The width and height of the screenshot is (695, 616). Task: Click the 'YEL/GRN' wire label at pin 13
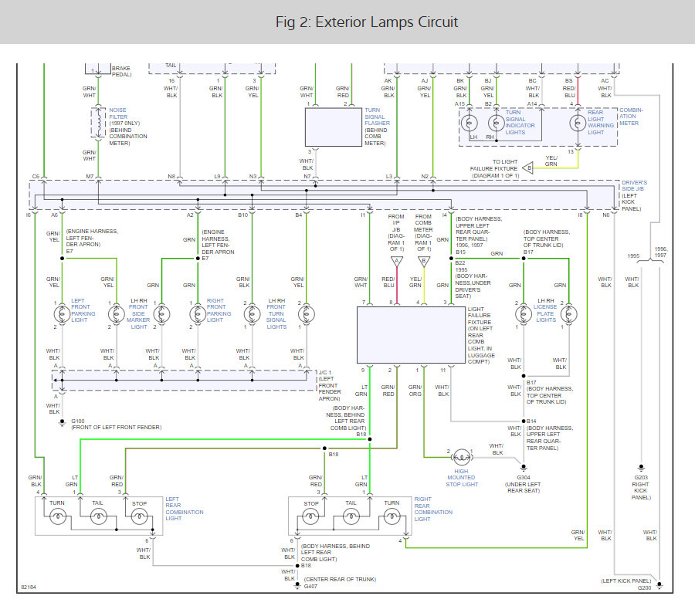coord(551,161)
